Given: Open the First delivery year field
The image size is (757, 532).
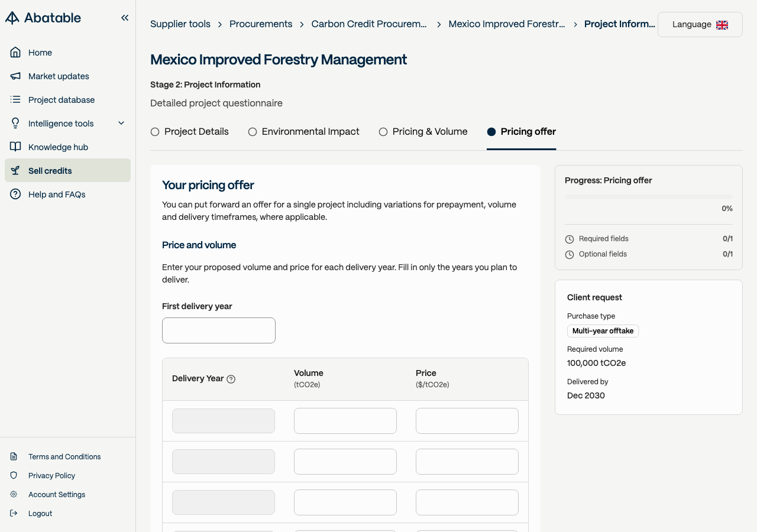Looking at the screenshot, I should click(219, 330).
